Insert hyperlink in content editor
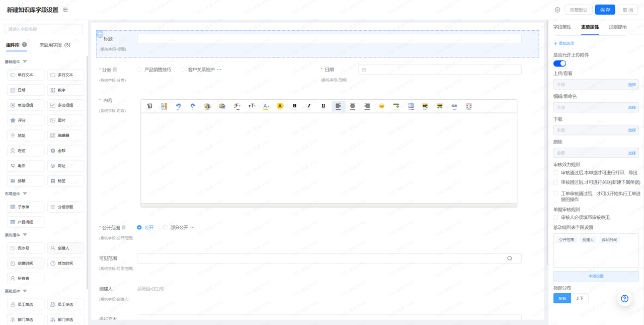This screenshot has height=325, width=644. [x=454, y=106]
